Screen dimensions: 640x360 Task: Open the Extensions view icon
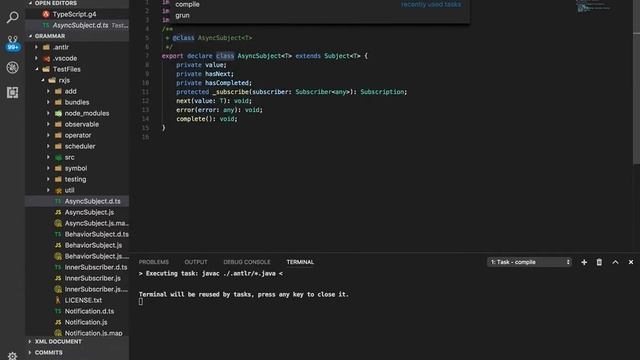point(13,92)
